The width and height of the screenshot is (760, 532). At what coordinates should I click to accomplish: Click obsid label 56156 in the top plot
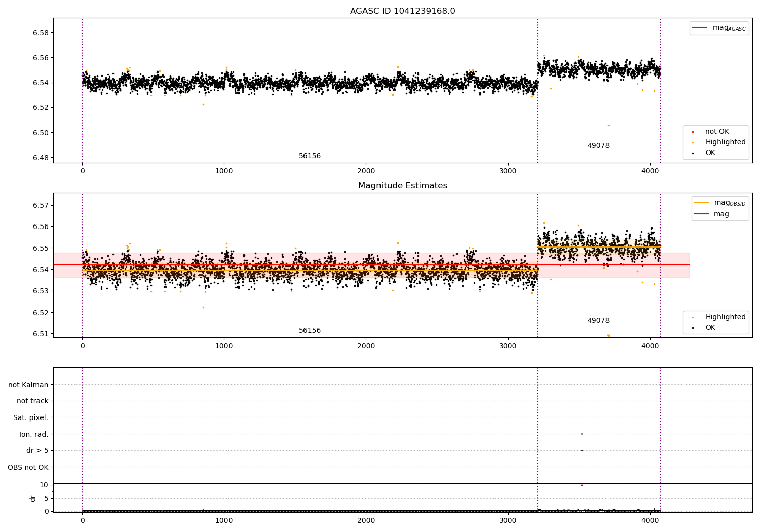coord(310,156)
